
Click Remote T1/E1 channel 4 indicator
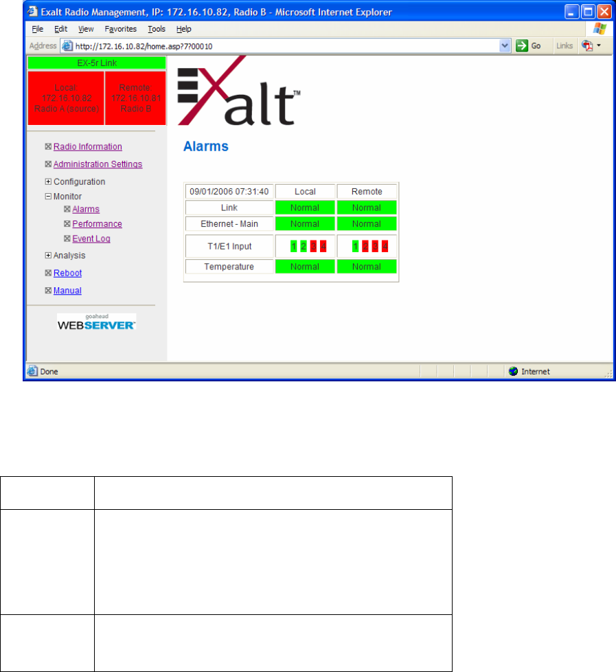pyautogui.click(x=385, y=247)
